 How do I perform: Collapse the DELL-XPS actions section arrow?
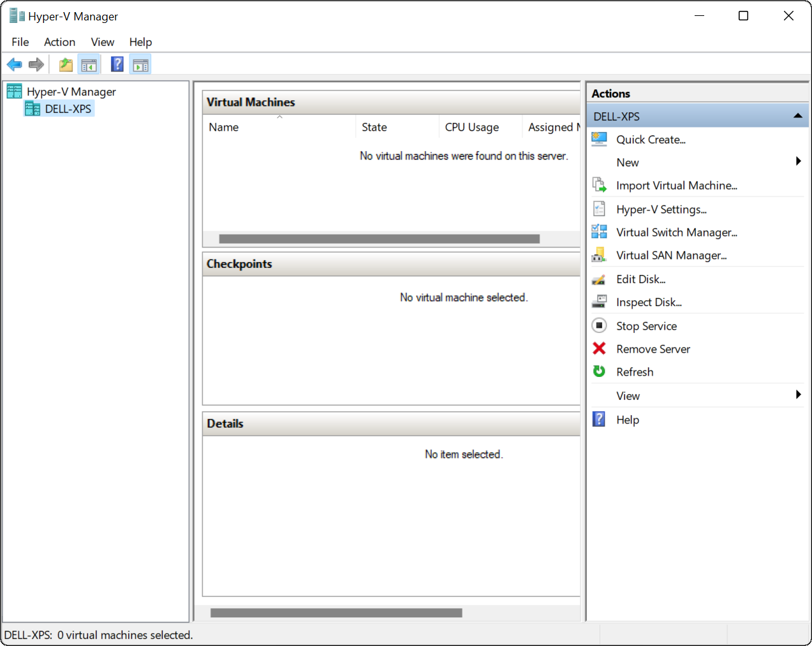pos(797,116)
